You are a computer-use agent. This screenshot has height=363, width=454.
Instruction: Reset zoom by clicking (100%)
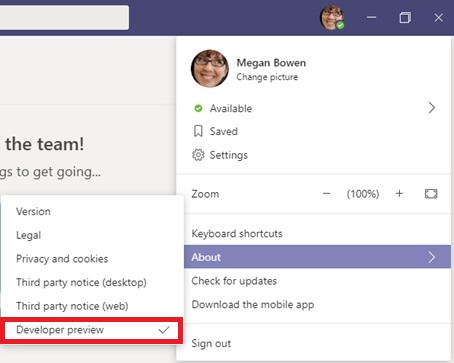click(x=363, y=194)
